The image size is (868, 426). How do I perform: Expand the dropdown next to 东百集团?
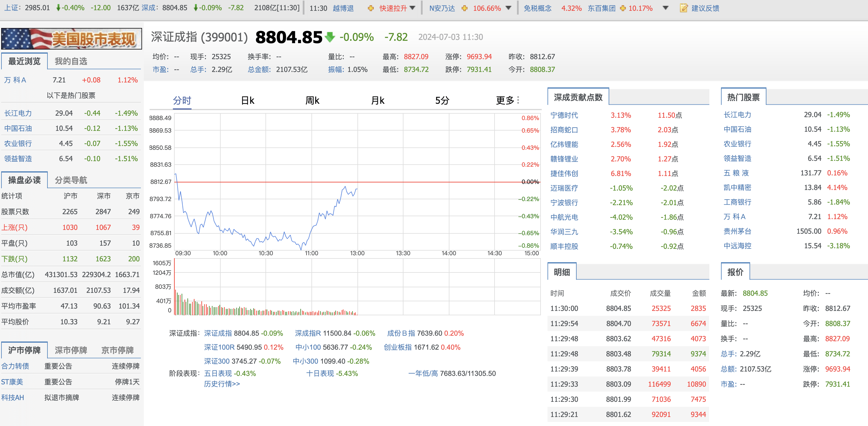(665, 8)
